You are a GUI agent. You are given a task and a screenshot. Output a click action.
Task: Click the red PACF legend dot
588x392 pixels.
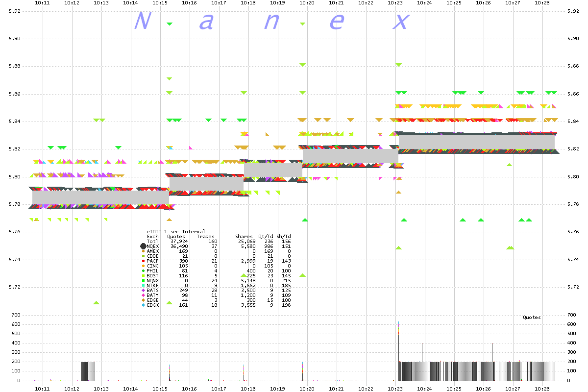pos(143,261)
